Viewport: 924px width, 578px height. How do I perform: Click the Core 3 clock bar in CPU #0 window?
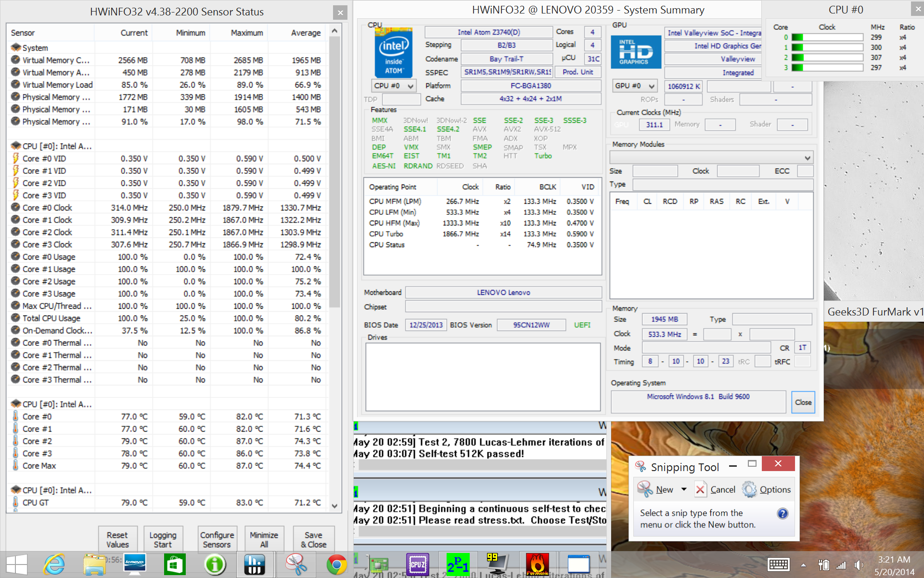pos(827,67)
